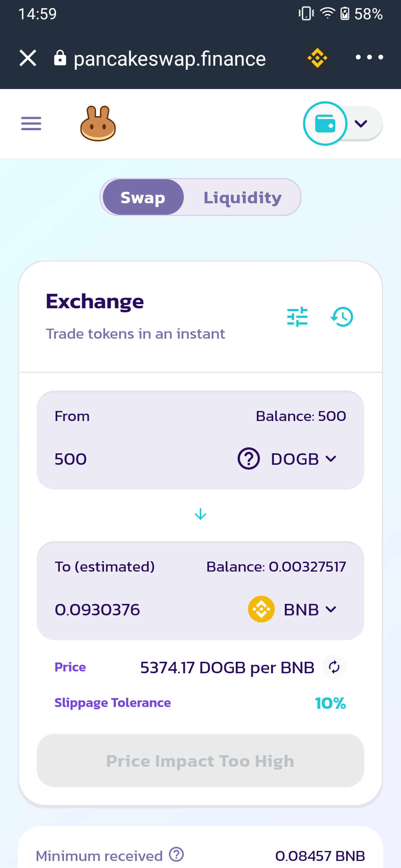Click the swap direction down arrow
The width and height of the screenshot is (401, 868).
[200, 514]
